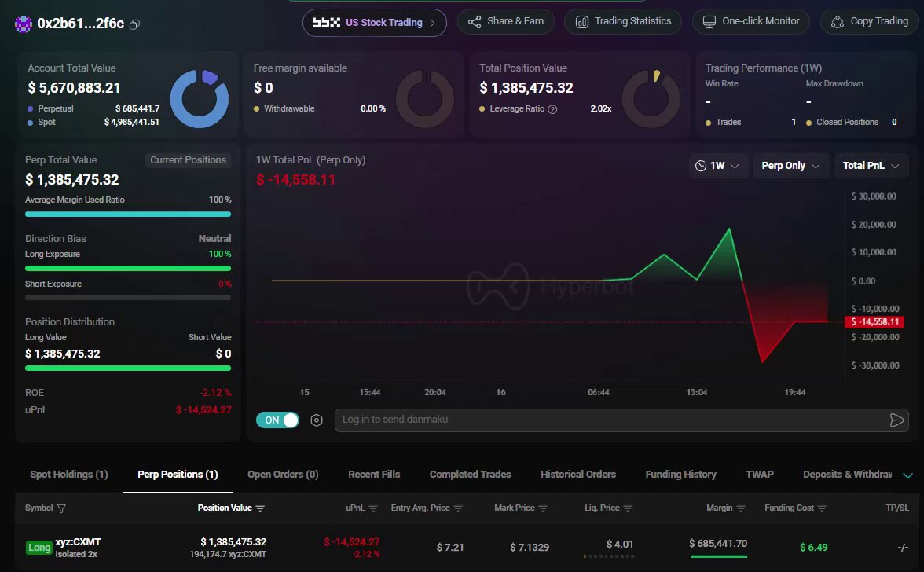The image size is (924, 572).
Task: Launch One-click Monitor
Action: click(751, 22)
